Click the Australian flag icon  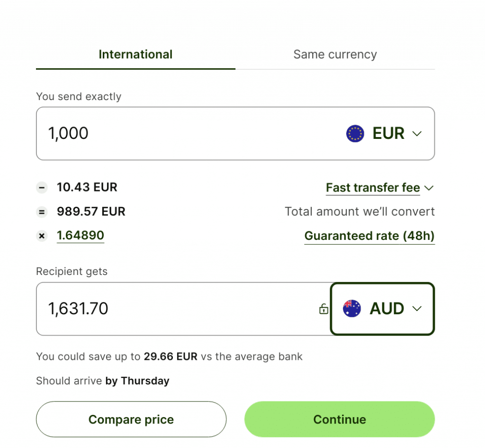tap(352, 308)
